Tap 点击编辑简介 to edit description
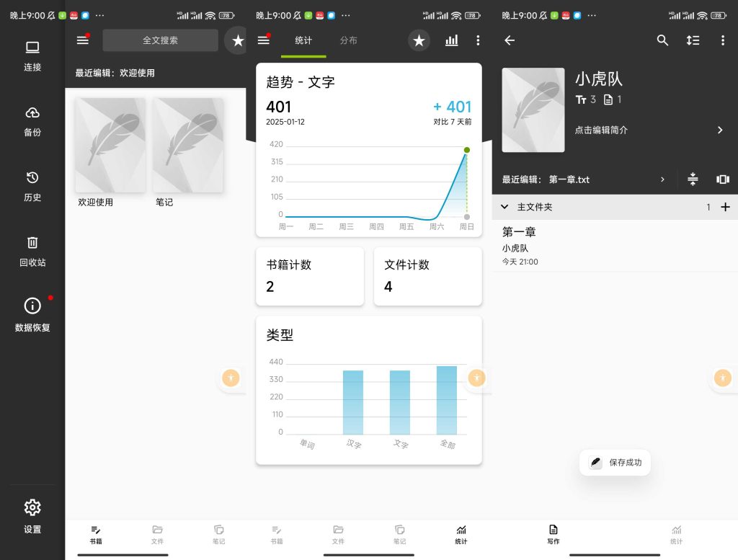This screenshot has width=738, height=560. tap(601, 130)
